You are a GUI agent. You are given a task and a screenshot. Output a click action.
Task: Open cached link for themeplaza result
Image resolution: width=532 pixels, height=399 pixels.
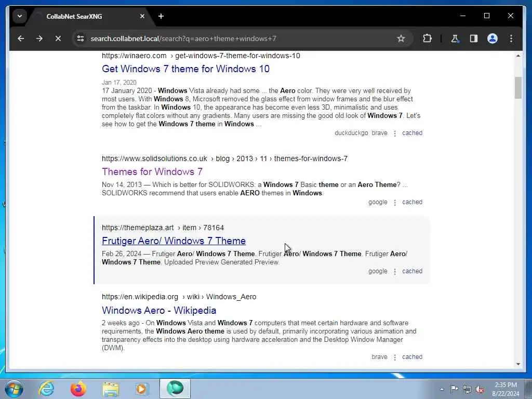[x=412, y=271]
